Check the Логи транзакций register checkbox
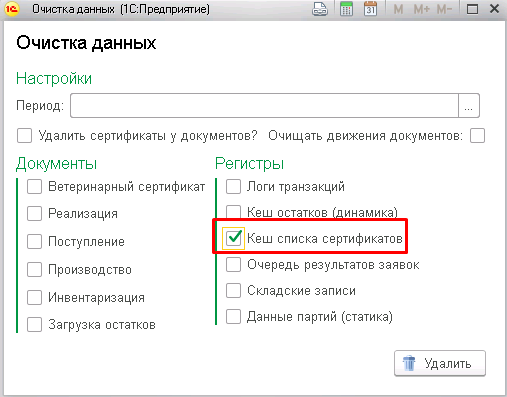Screen dimensions: 507x397 pyautogui.click(x=233, y=186)
